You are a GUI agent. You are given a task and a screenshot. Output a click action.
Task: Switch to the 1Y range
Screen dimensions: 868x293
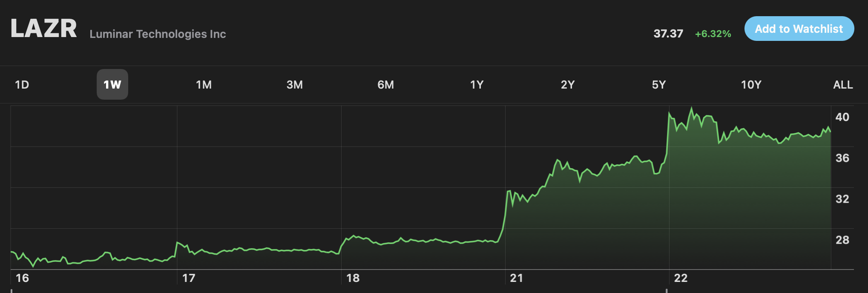click(477, 85)
